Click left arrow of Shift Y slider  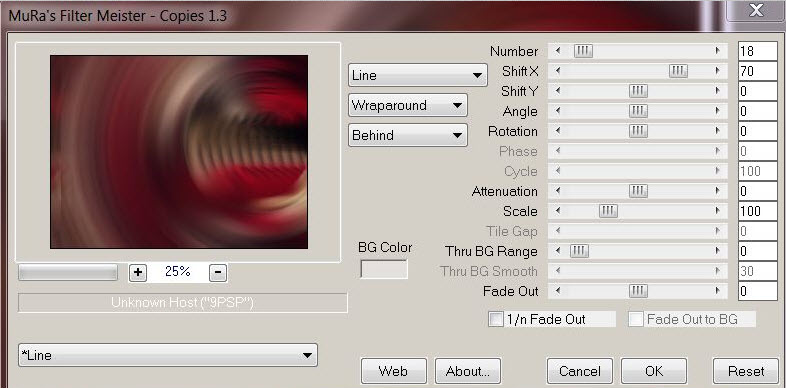pos(558,91)
